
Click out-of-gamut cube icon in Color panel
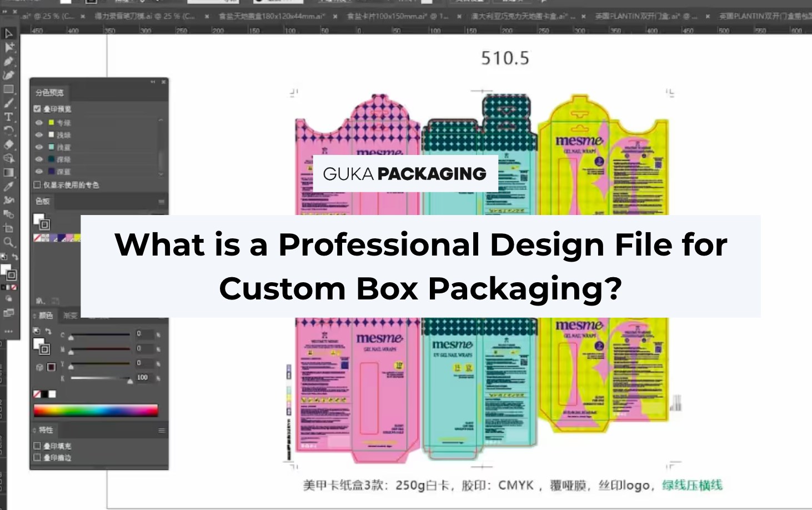(x=39, y=367)
